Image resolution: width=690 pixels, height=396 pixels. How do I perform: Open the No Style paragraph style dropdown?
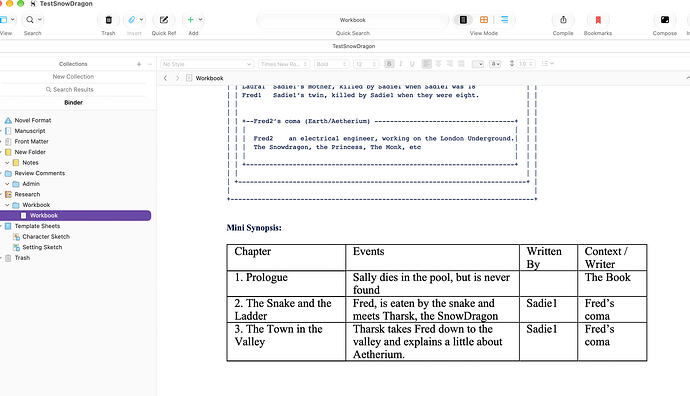(206, 64)
